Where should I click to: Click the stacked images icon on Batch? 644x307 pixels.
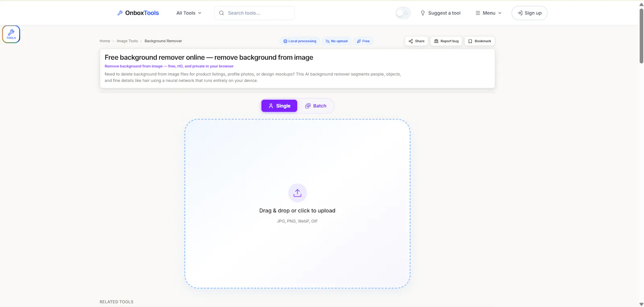tap(308, 106)
